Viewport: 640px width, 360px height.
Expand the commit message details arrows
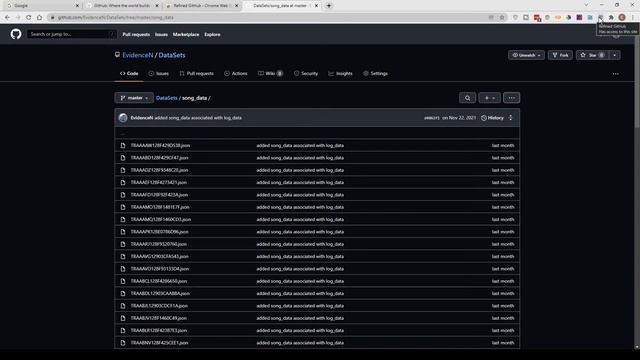(x=510, y=118)
